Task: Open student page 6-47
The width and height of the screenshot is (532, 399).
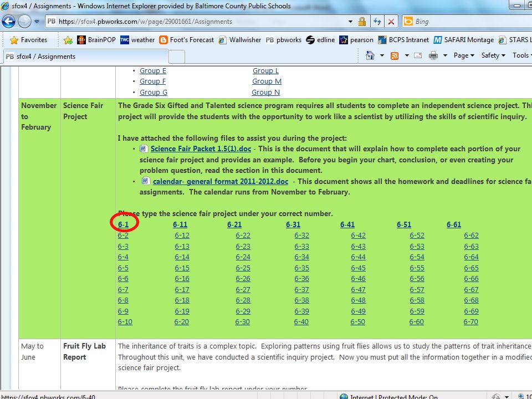Action: point(359,289)
